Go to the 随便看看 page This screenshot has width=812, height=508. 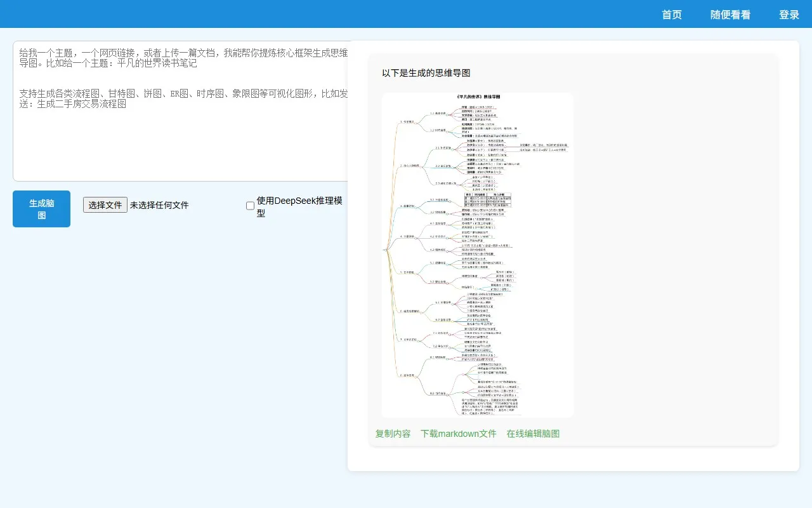coord(730,15)
